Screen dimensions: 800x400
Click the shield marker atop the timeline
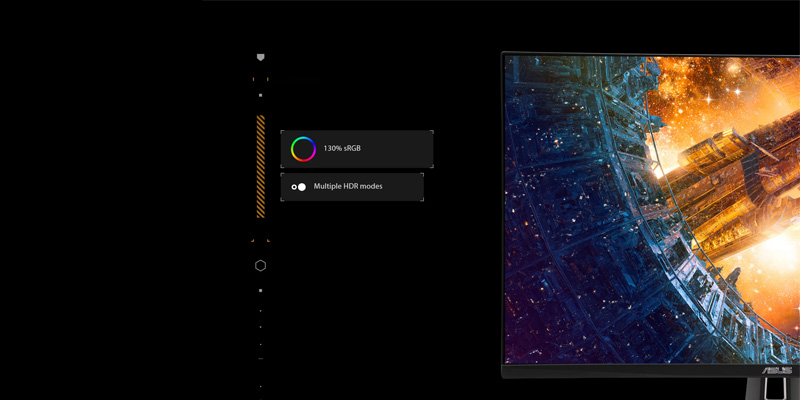coord(260,58)
